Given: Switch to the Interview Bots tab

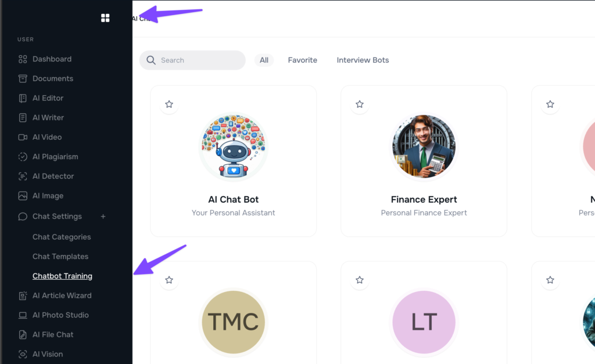Looking at the screenshot, I should tap(363, 60).
